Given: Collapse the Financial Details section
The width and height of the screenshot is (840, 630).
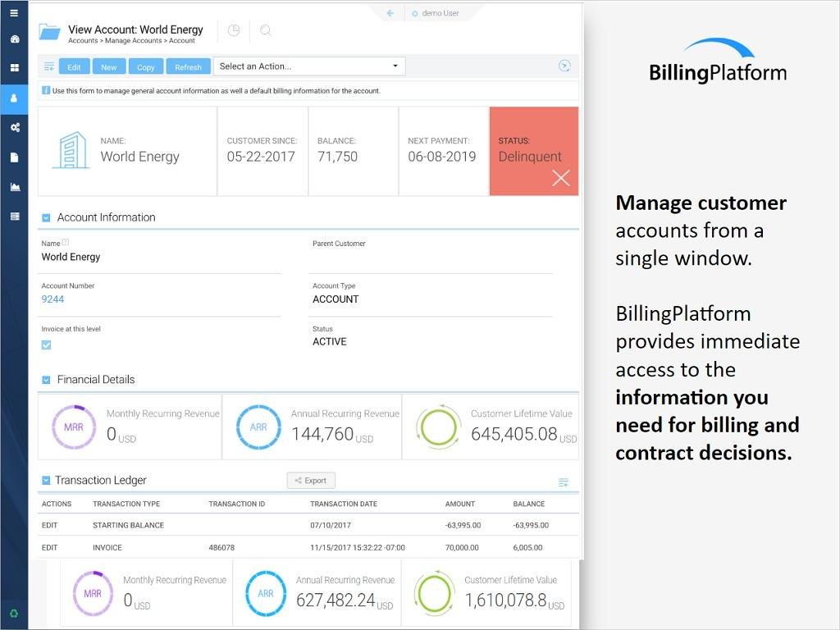Looking at the screenshot, I should [x=46, y=380].
